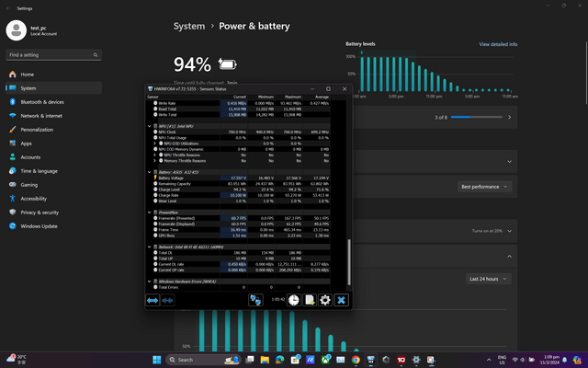This screenshot has height=368, width=588.
Task: Close sensors with blue X button
Action: tap(341, 300)
